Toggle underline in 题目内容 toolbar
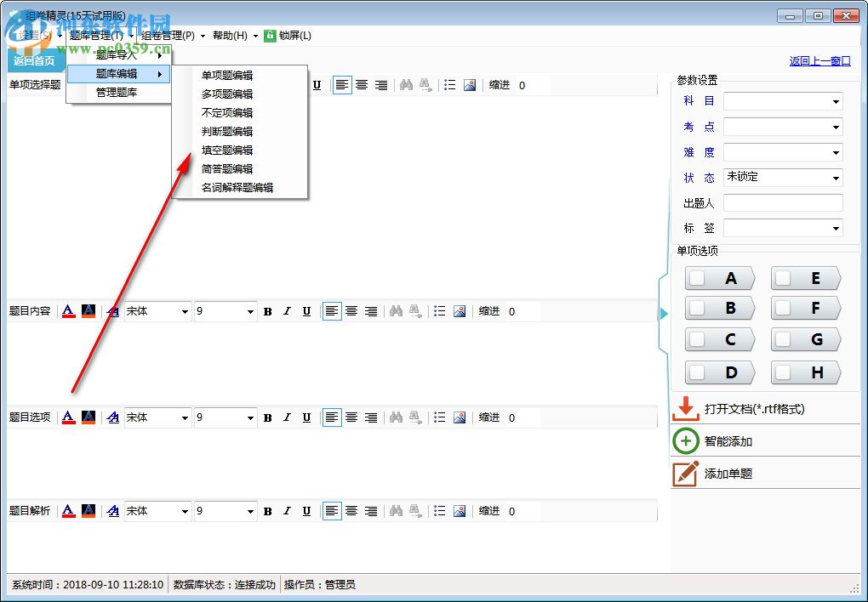This screenshot has width=868, height=602. [306, 311]
